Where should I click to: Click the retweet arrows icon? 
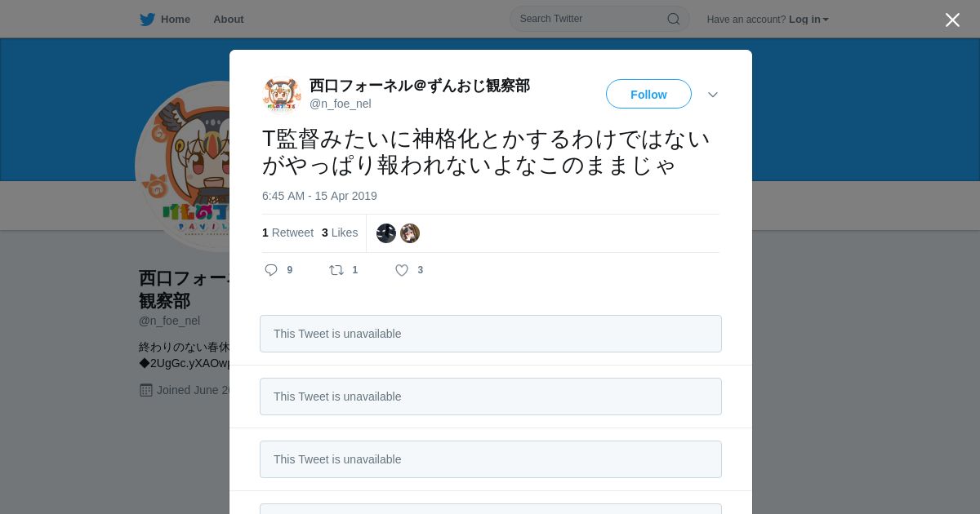click(336, 270)
